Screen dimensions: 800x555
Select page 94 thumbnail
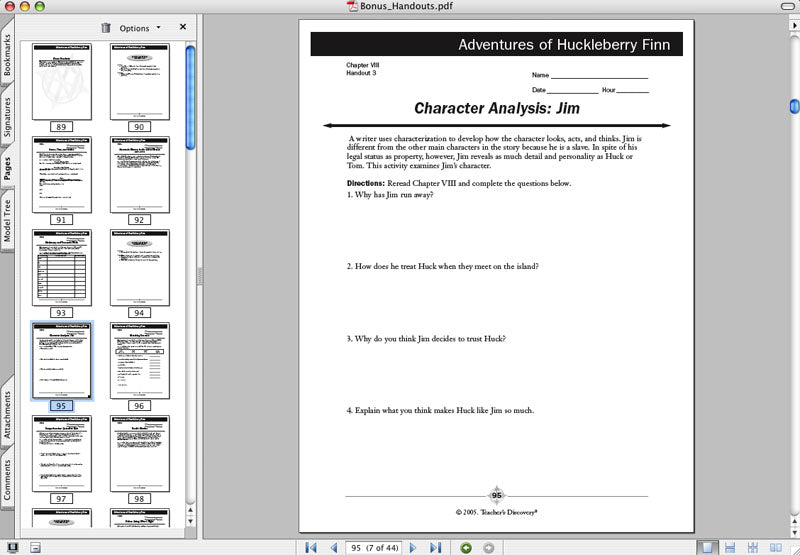[140, 268]
